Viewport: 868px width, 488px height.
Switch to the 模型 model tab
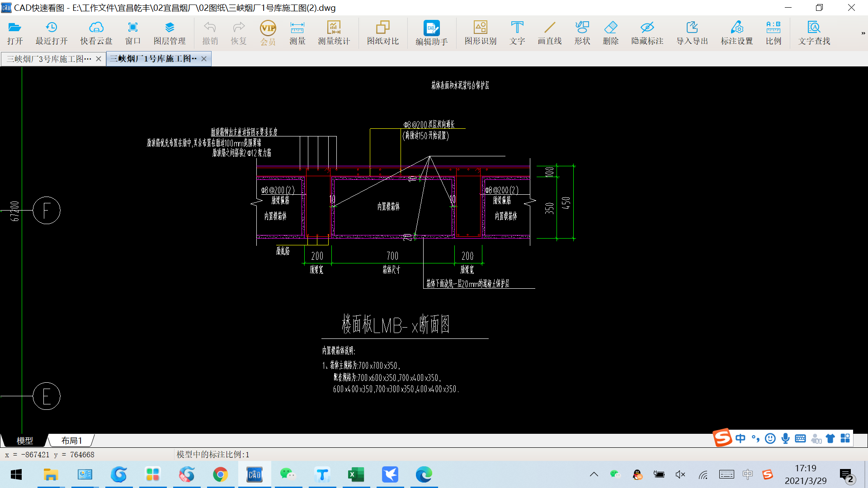24,441
